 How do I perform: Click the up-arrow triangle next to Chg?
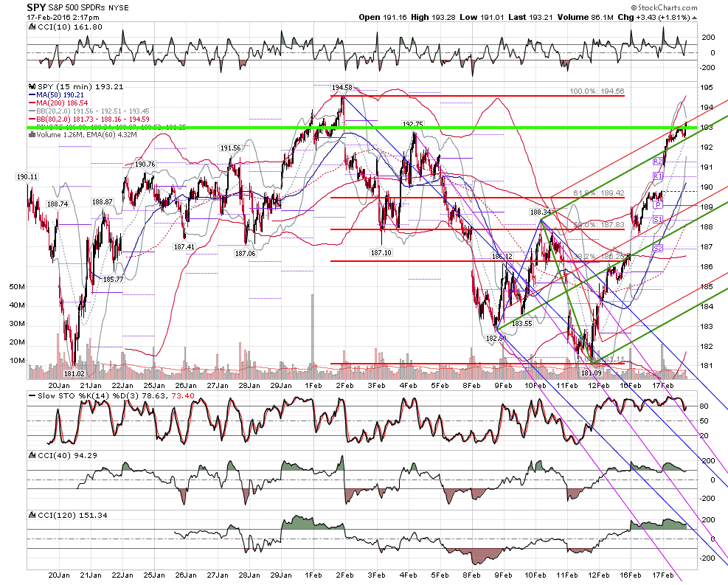tap(695, 18)
